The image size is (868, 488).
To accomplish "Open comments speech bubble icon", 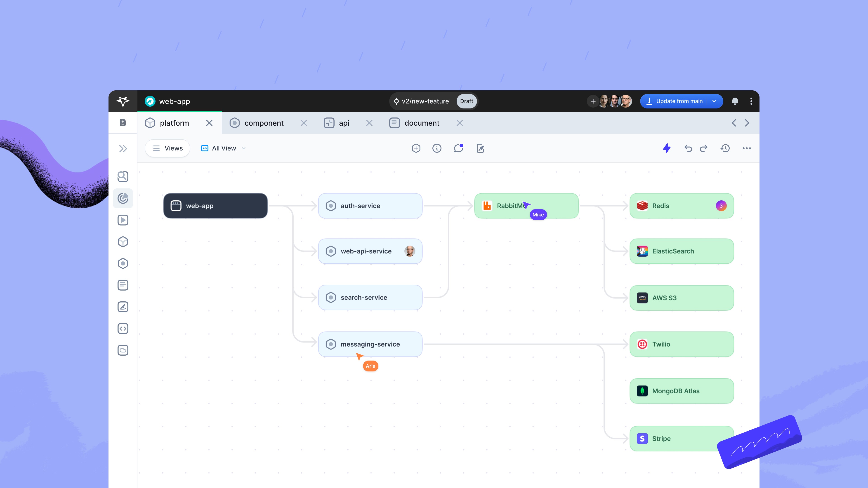I will click(458, 148).
